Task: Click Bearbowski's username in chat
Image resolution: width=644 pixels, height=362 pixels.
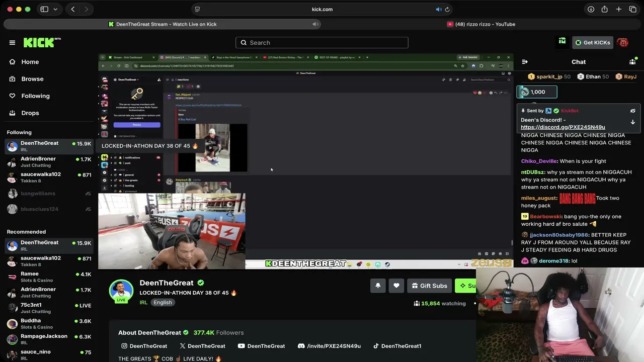Action: click(x=546, y=217)
